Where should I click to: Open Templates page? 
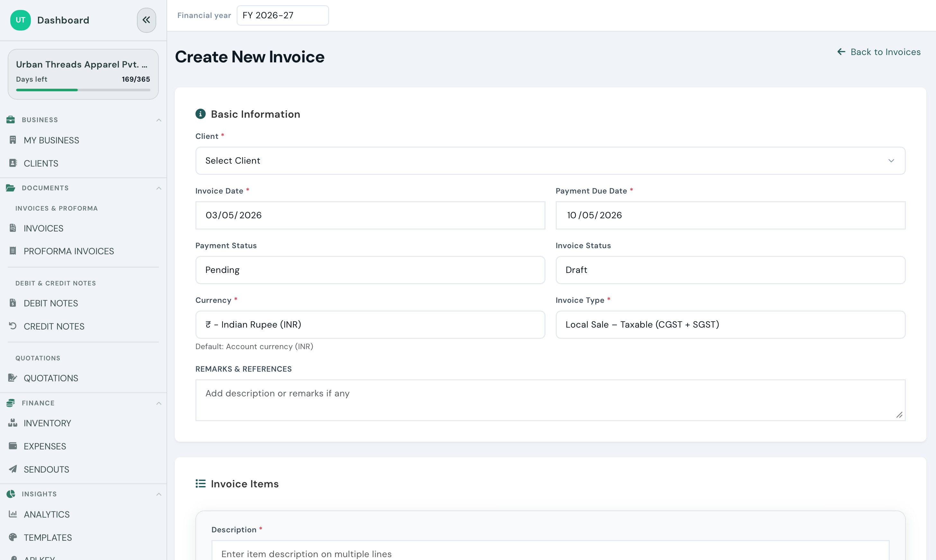[48, 537]
